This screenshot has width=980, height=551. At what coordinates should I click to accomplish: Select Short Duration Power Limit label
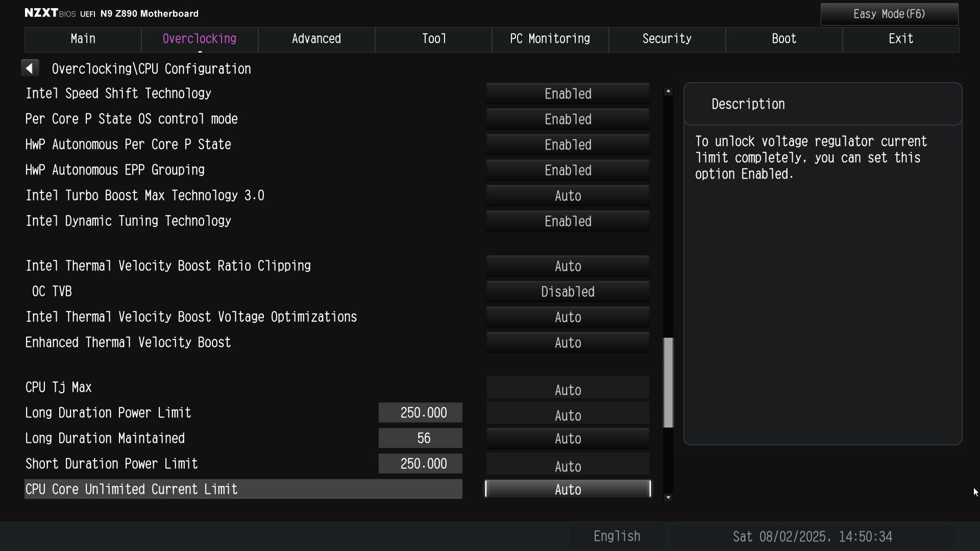coord(112,464)
